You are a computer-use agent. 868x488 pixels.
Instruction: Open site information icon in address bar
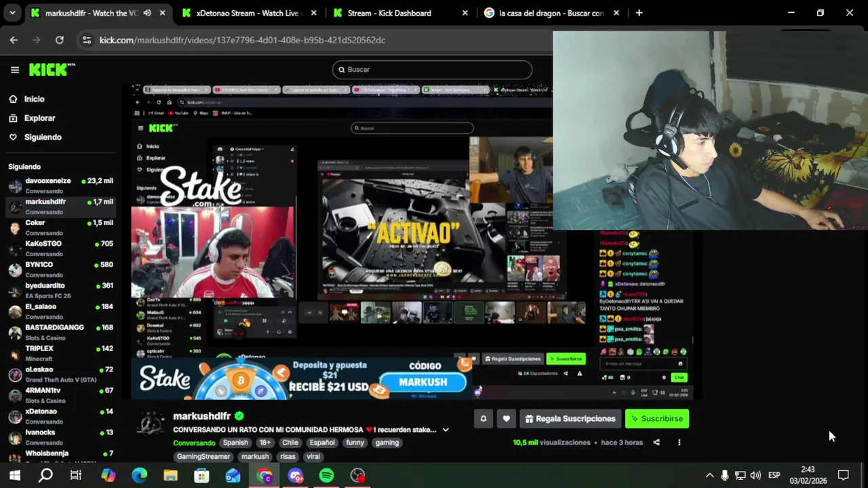tap(86, 40)
